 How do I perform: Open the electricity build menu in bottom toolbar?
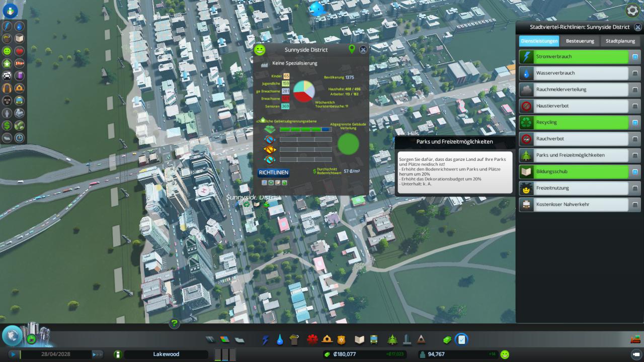(265, 340)
